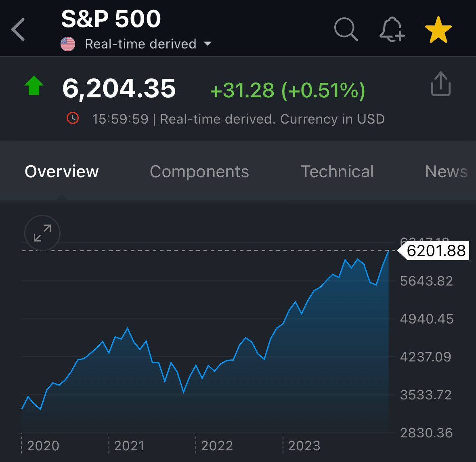Image resolution: width=476 pixels, height=462 pixels.
Task: Tap the red clock icon
Action: (x=73, y=118)
